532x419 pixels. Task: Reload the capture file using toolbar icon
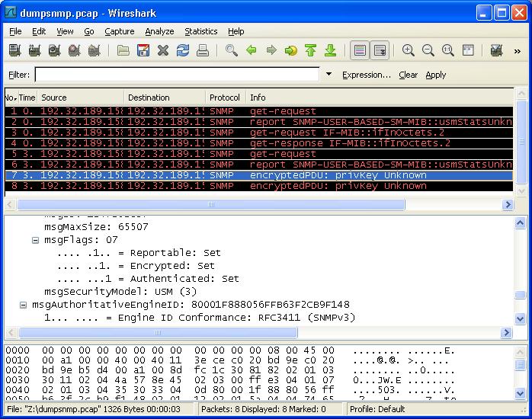coord(183,51)
